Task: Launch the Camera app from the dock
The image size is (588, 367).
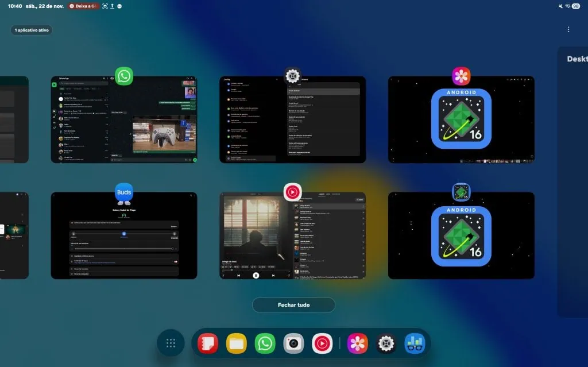Action: [294, 343]
